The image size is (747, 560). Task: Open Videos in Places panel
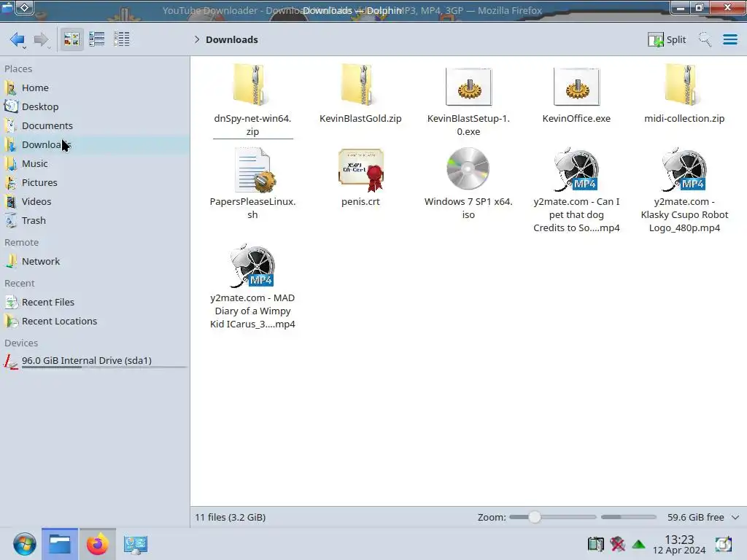(96, 201)
